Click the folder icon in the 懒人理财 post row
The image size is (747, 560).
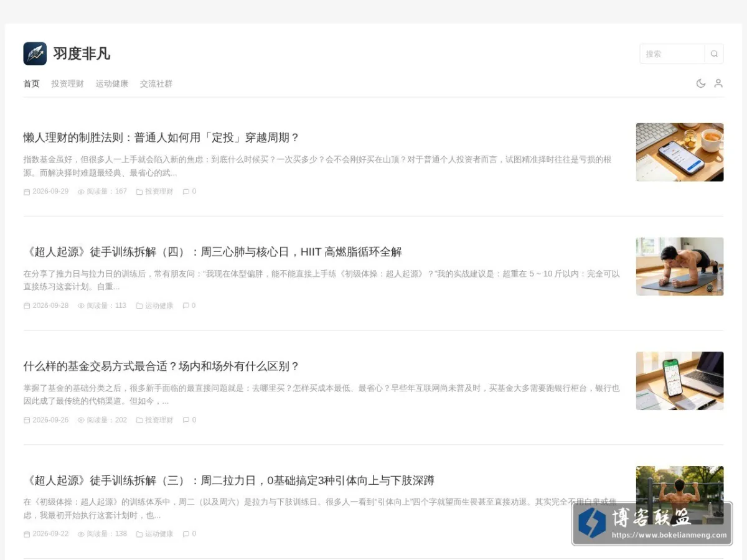tap(139, 192)
